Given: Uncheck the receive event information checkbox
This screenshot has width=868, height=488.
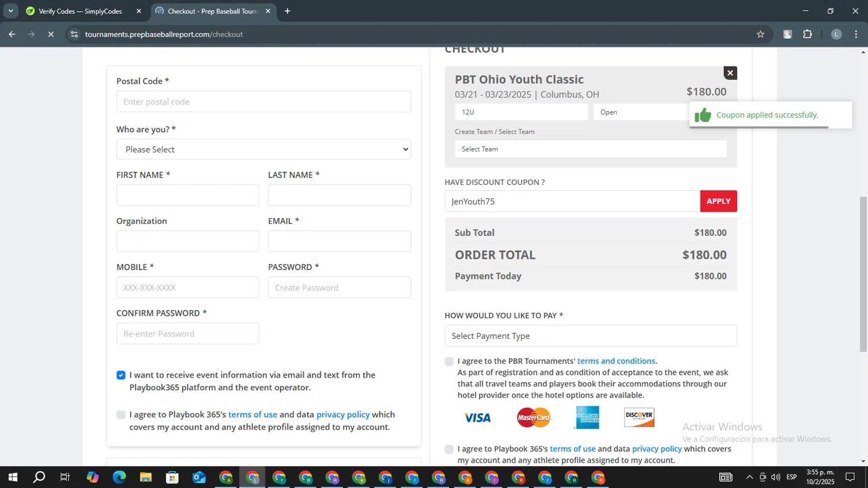Looking at the screenshot, I should [x=121, y=375].
